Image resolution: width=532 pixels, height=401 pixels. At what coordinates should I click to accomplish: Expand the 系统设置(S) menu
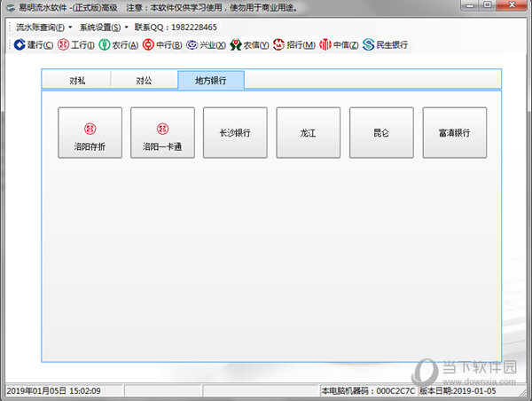coord(104,28)
